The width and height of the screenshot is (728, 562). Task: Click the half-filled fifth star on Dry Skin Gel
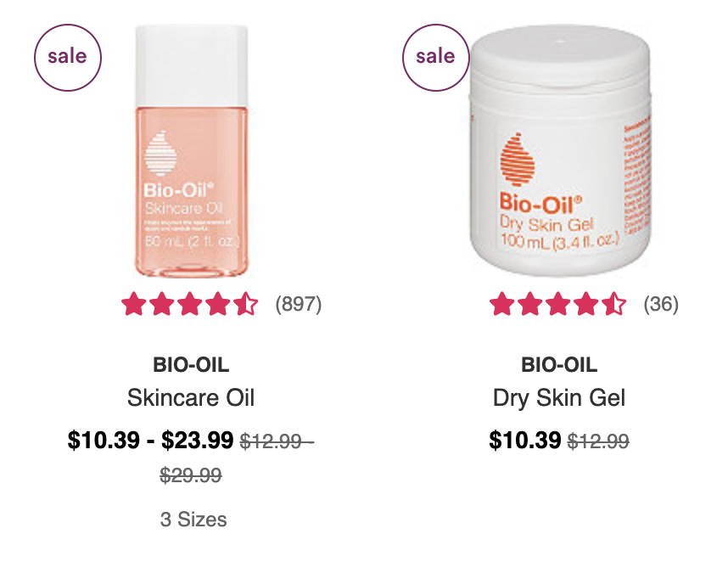pos(613,304)
